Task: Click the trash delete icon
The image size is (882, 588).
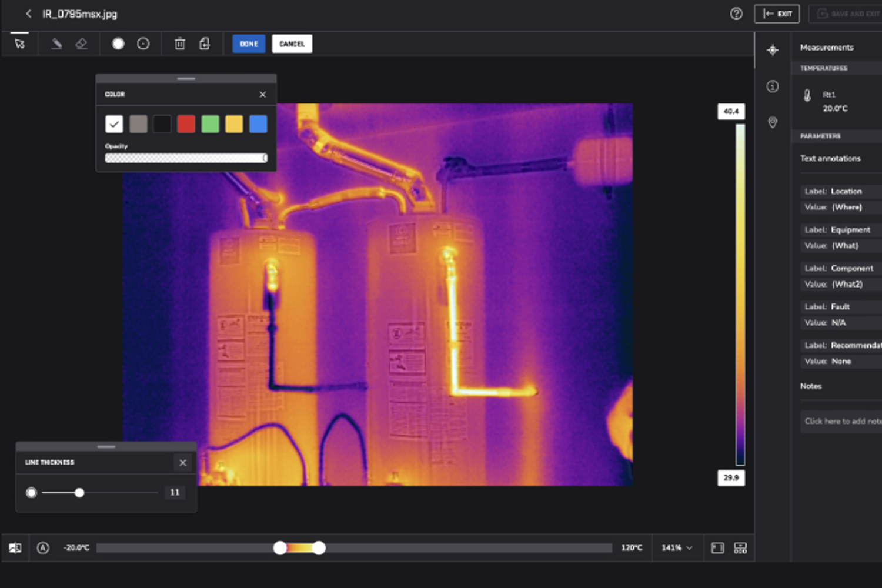Action: point(180,44)
